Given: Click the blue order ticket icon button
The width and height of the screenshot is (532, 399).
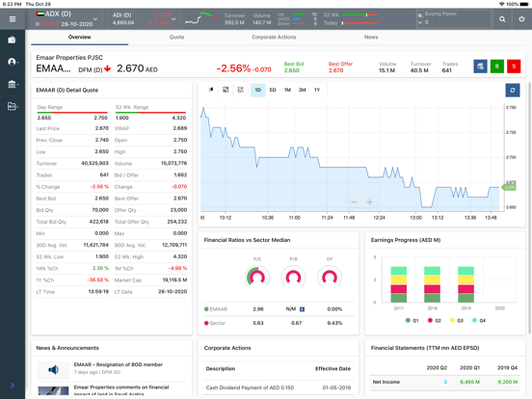Looking at the screenshot, I should coord(480,66).
